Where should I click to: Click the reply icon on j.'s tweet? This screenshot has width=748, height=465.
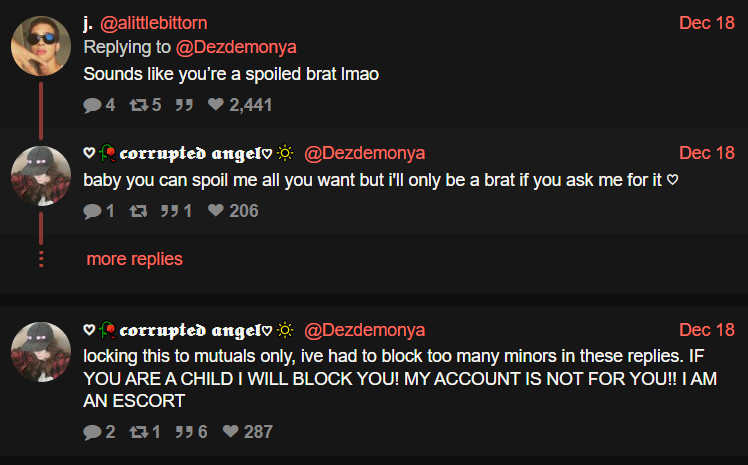92,104
